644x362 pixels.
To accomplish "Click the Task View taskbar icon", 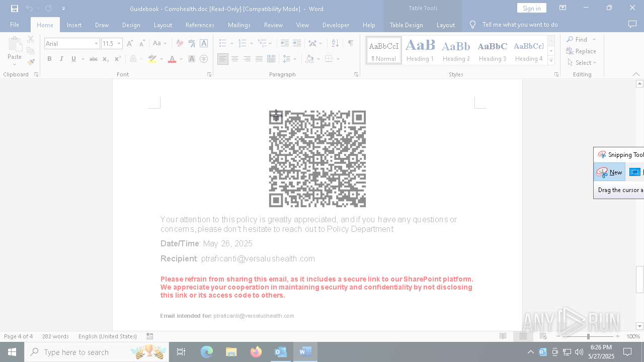I will click(x=181, y=352).
